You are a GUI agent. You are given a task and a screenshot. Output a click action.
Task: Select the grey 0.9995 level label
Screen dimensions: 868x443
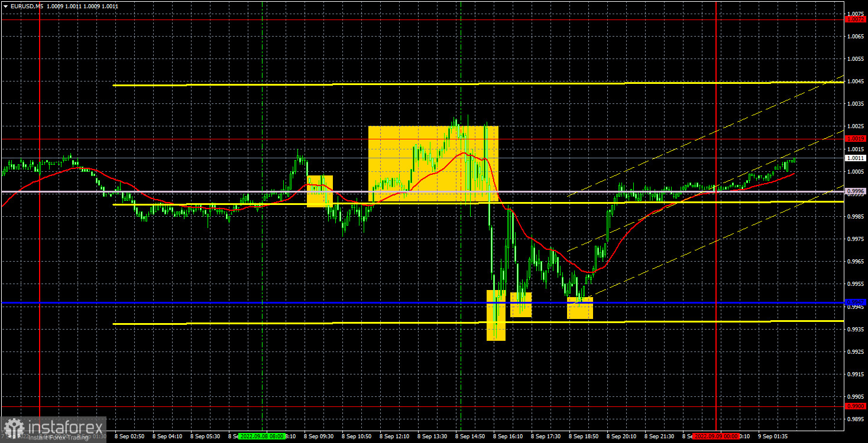click(x=856, y=191)
